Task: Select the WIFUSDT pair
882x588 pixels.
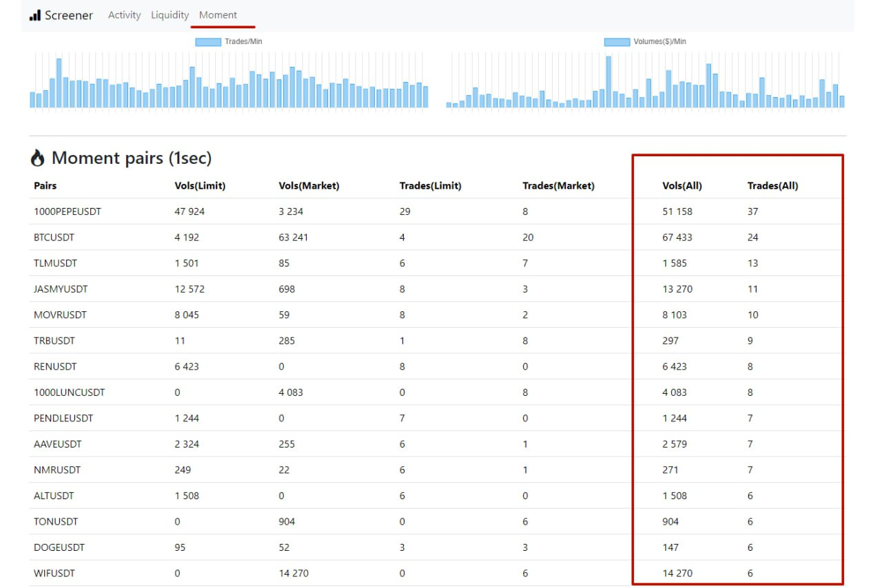Action: tap(54, 574)
